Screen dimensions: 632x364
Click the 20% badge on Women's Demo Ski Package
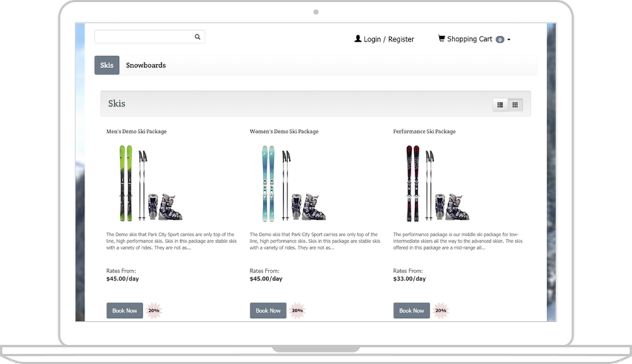297,310
